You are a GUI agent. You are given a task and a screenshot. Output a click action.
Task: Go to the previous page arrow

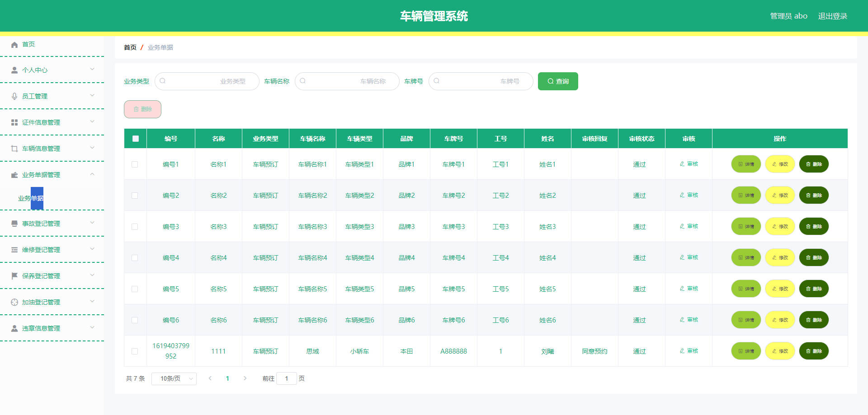pyautogui.click(x=210, y=378)
